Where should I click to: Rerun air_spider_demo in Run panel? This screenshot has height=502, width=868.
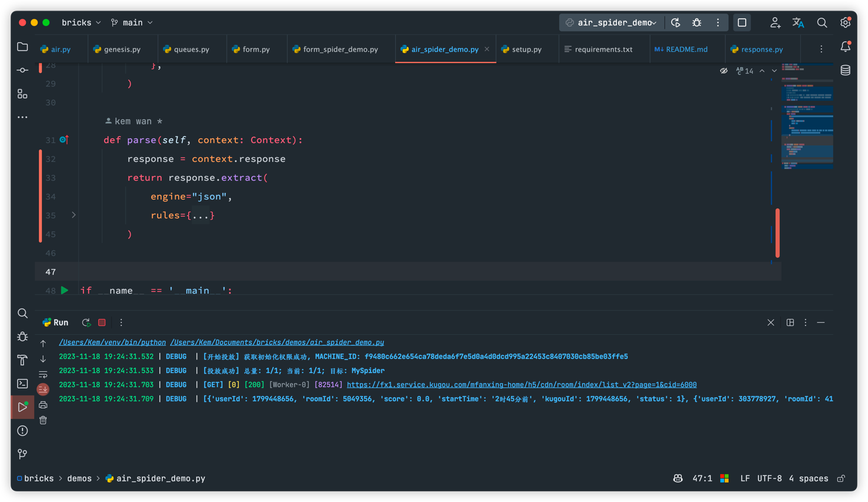(x=86, y=323)
